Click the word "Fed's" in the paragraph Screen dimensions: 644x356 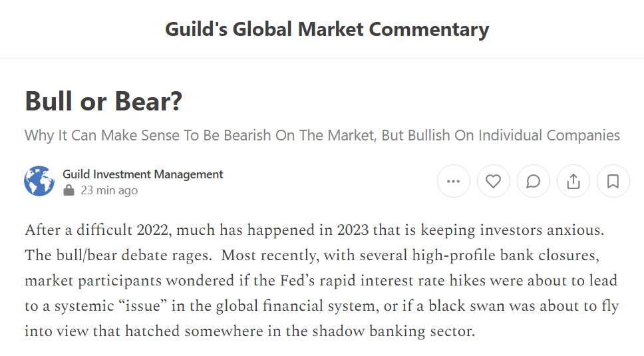(297, 280)
